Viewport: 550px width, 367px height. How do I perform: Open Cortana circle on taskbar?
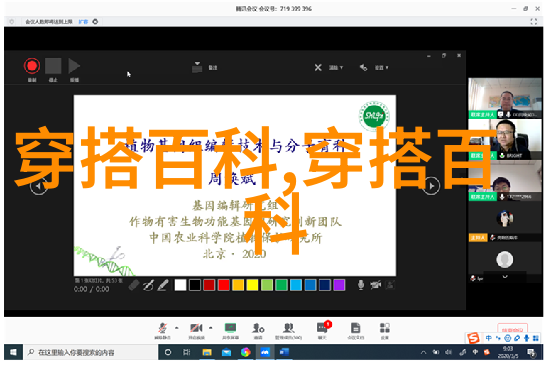pos(168,352)
